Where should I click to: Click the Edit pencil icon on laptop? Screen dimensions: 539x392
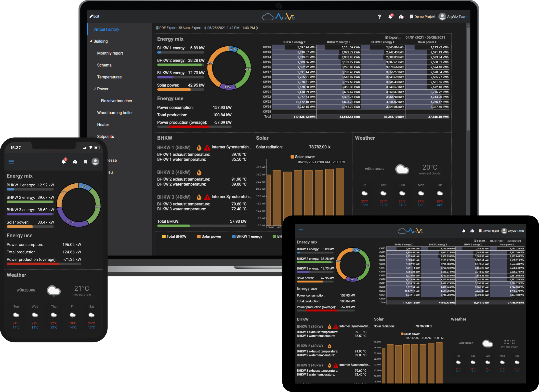click(x=91, y=16)
